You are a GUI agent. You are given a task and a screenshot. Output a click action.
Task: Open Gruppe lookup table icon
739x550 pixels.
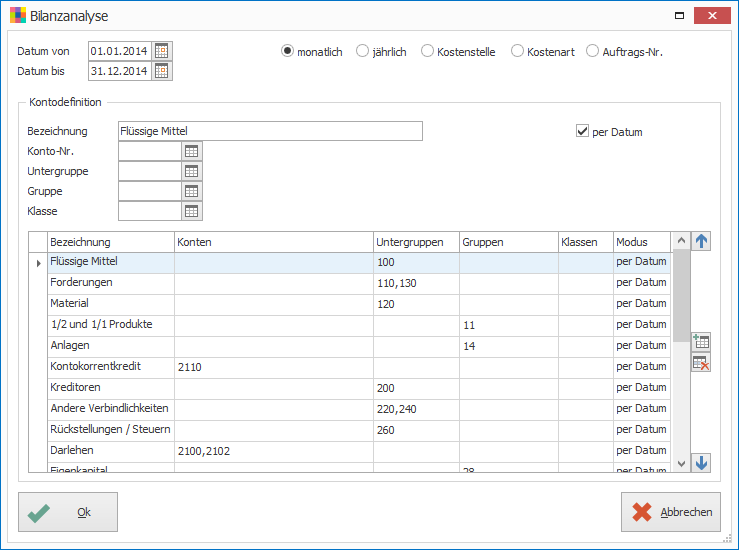(x=191, y=191)
